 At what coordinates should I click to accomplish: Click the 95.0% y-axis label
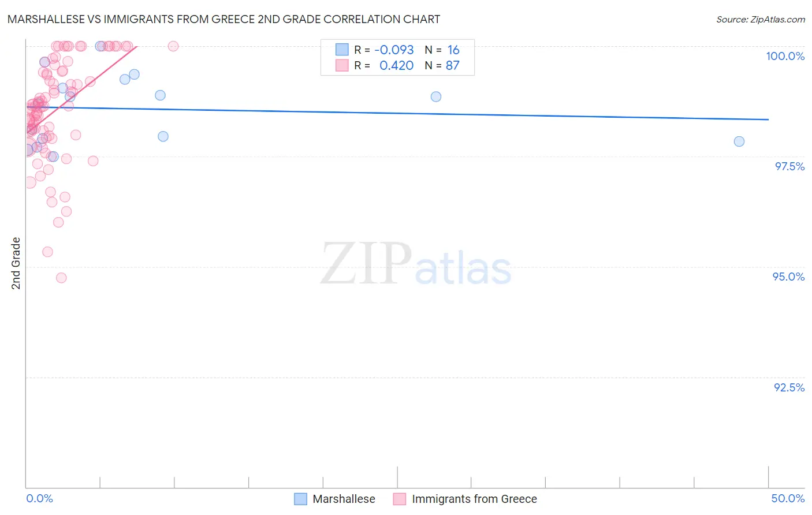point(789,277)
